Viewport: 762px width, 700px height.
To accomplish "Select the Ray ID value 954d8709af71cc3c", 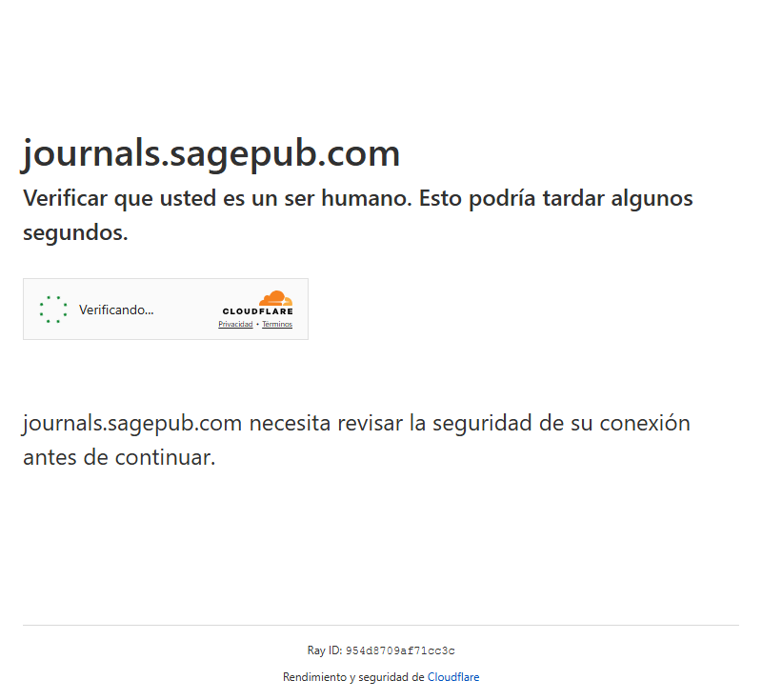I will pos(400,650).
